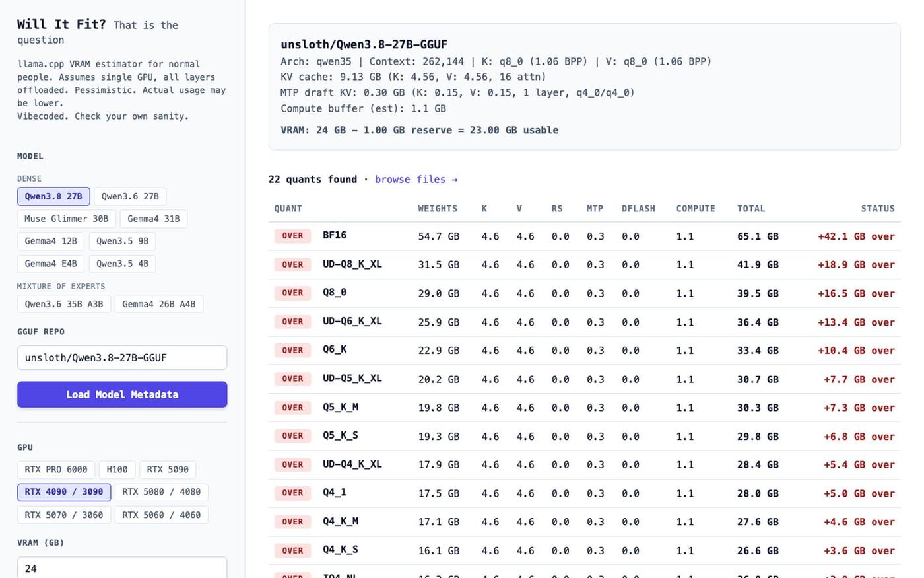Choose the Muse Glimmer 30B model
The width and height of the screenshot is (924, 578).
coord(66,219)
